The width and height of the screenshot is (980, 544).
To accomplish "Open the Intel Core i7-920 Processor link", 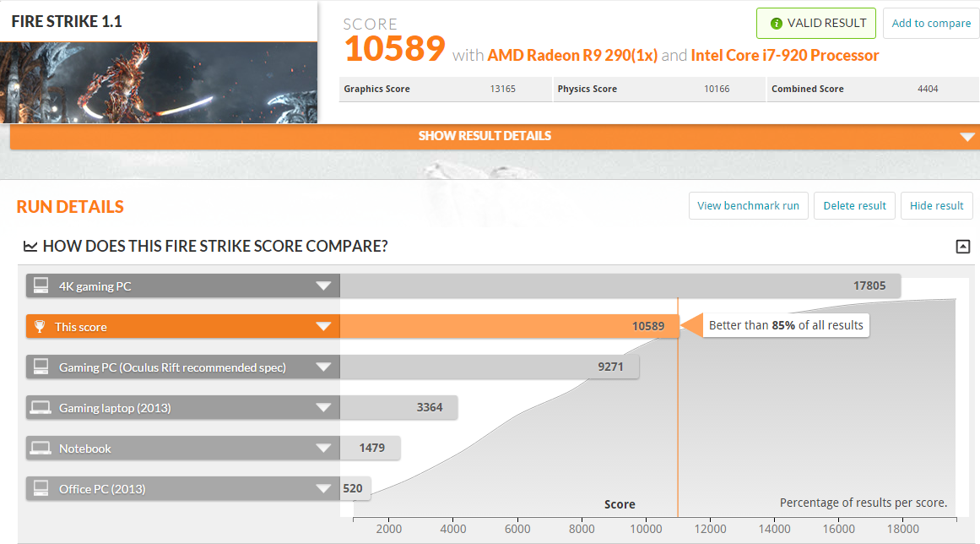I will click(784, 56).
